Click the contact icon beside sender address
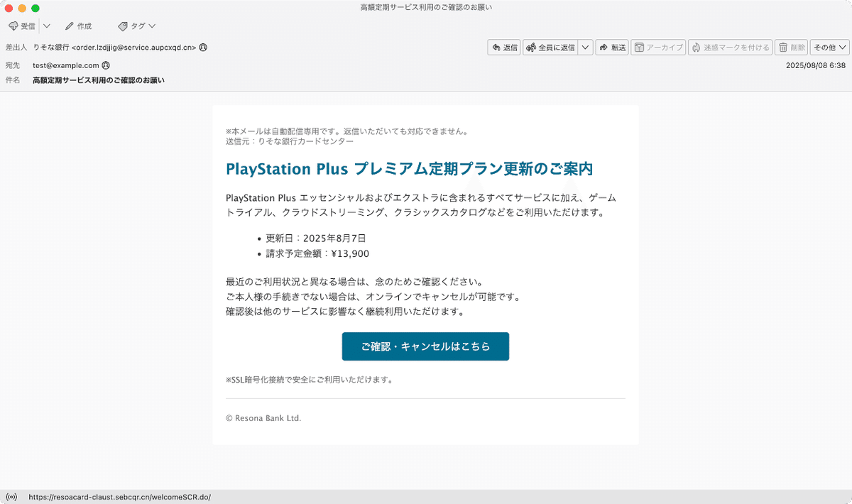Viewport: 852px width, 504px height. 203,48
